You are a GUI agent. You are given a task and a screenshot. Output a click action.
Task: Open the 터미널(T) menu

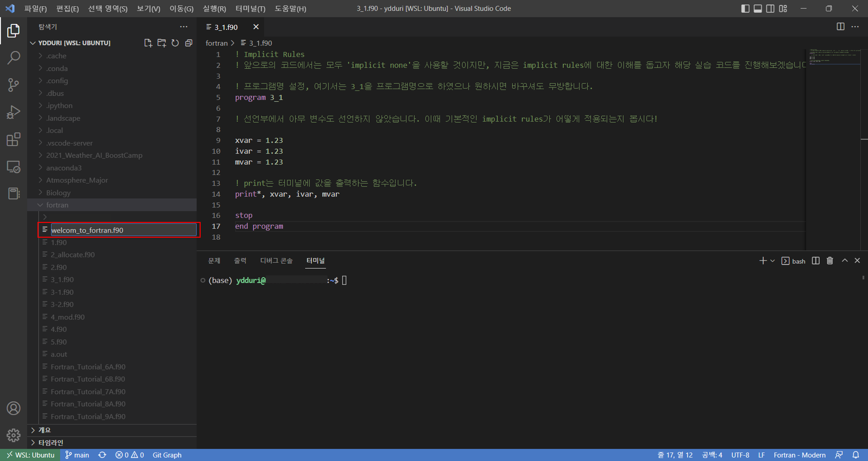pyautogui.click(x=250, y=8)
